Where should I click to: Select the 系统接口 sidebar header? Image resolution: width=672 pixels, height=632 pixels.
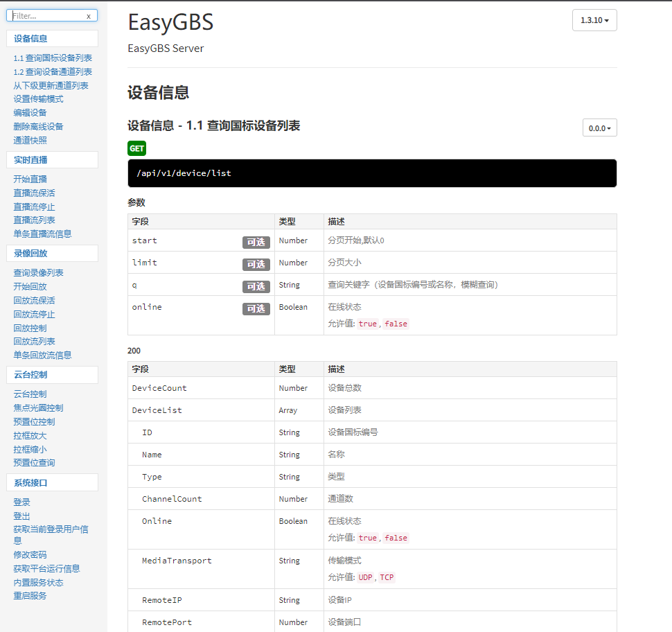52,483
